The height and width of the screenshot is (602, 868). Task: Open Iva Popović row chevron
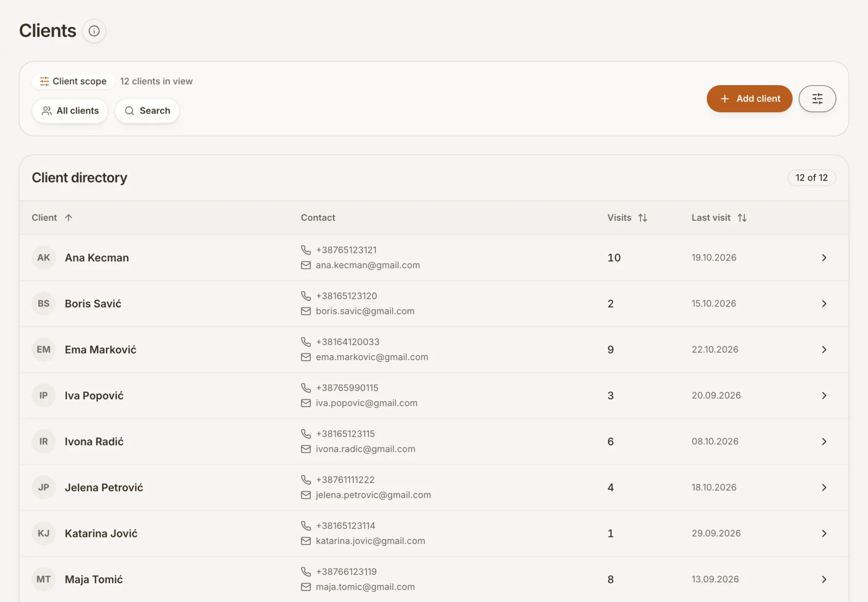(x=824, y=395)
